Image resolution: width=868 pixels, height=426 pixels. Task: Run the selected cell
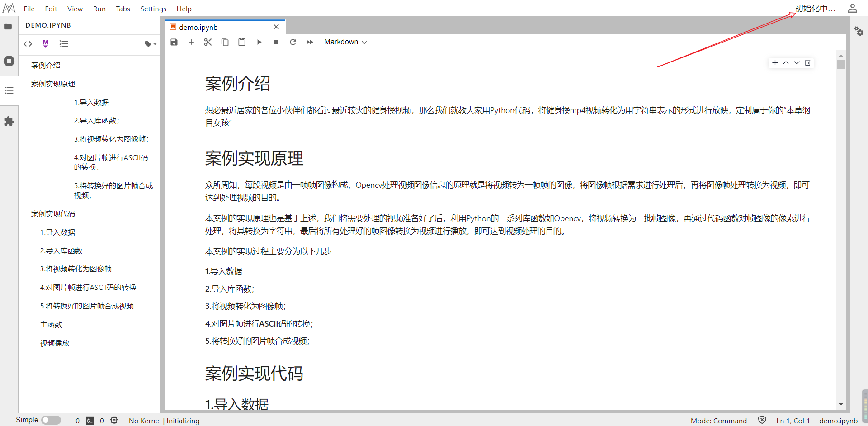point(259,42)
